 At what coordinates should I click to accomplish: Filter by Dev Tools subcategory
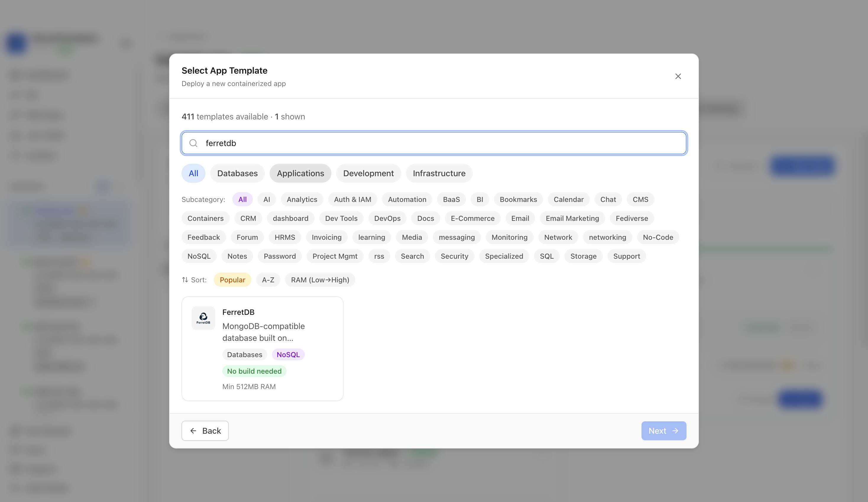tap(341, 218)
